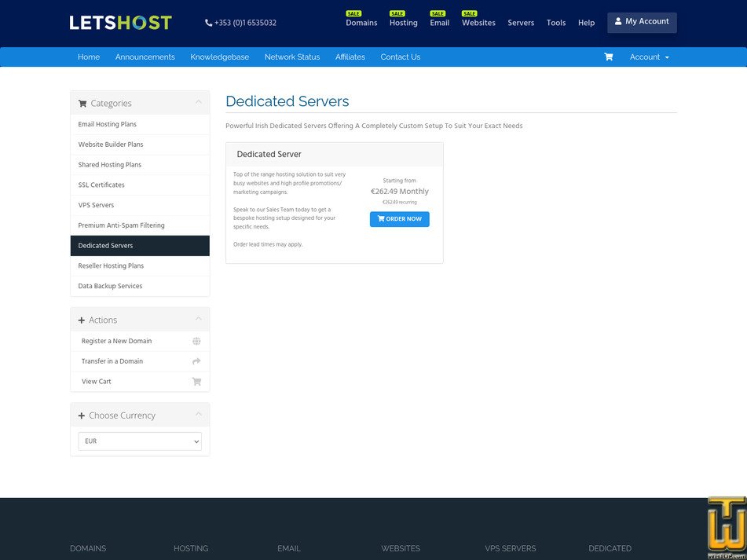
Task: Click the cart icon in Categories header
Action: [82, 104]
